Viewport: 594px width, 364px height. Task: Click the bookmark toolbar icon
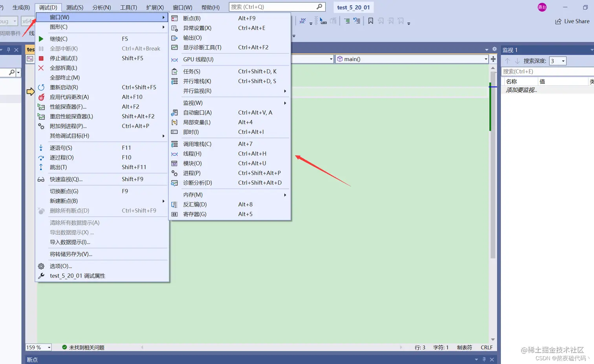pos(370,21)
